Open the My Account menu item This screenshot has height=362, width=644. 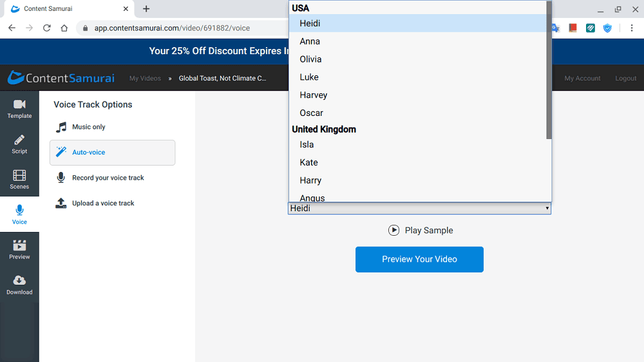point(582,78)
